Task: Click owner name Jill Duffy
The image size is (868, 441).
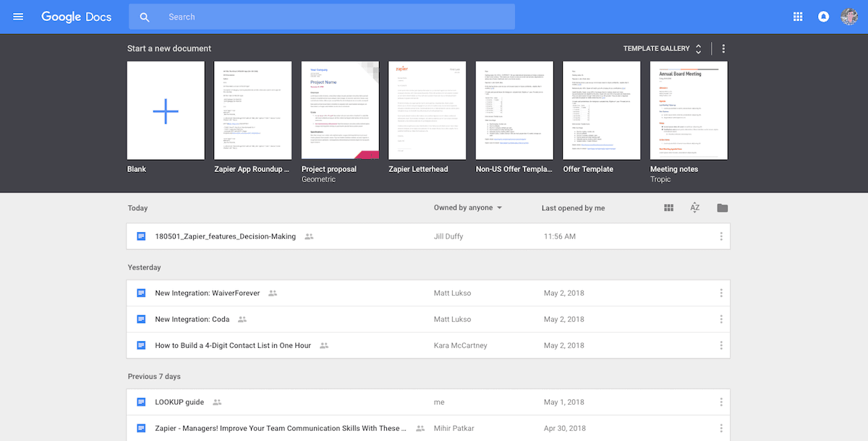Action: [448, 236]
